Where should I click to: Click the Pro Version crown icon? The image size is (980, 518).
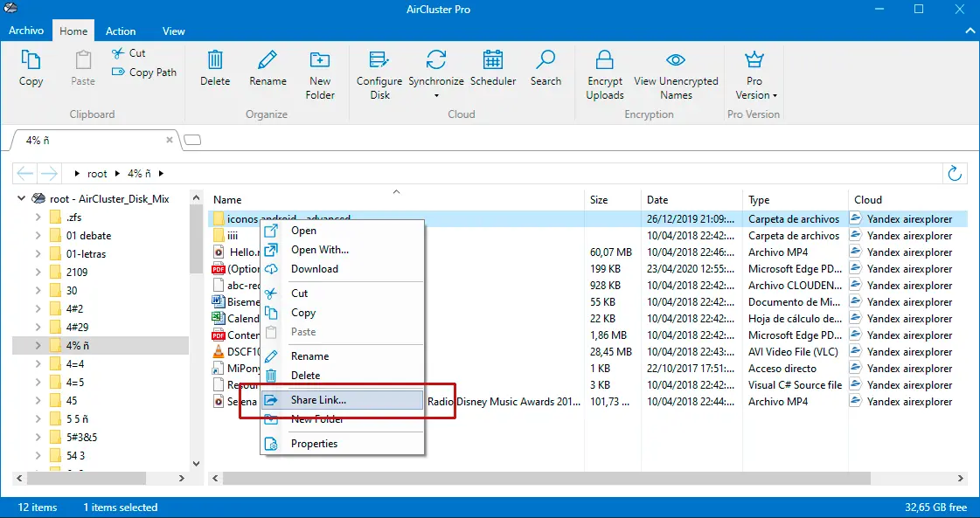pos(754,60)
